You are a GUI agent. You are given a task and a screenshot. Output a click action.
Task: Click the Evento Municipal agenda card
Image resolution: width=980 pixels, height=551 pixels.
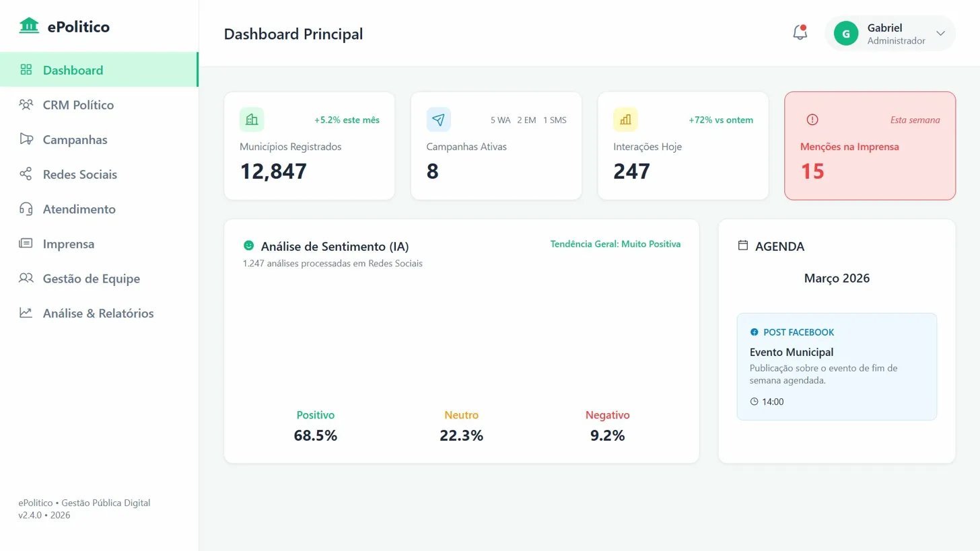coord(837,366)
